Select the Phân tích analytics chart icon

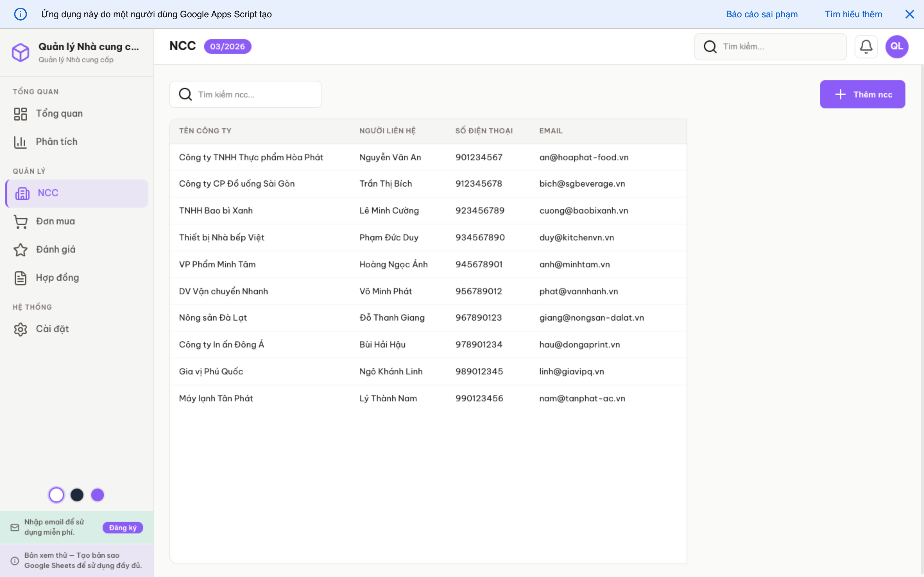[x=20, y=142]
